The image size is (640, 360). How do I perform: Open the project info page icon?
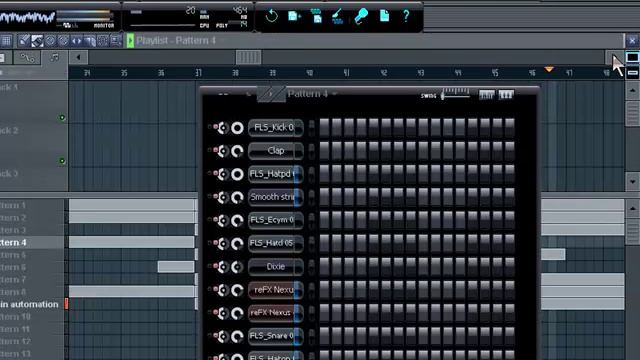(384, 16)
